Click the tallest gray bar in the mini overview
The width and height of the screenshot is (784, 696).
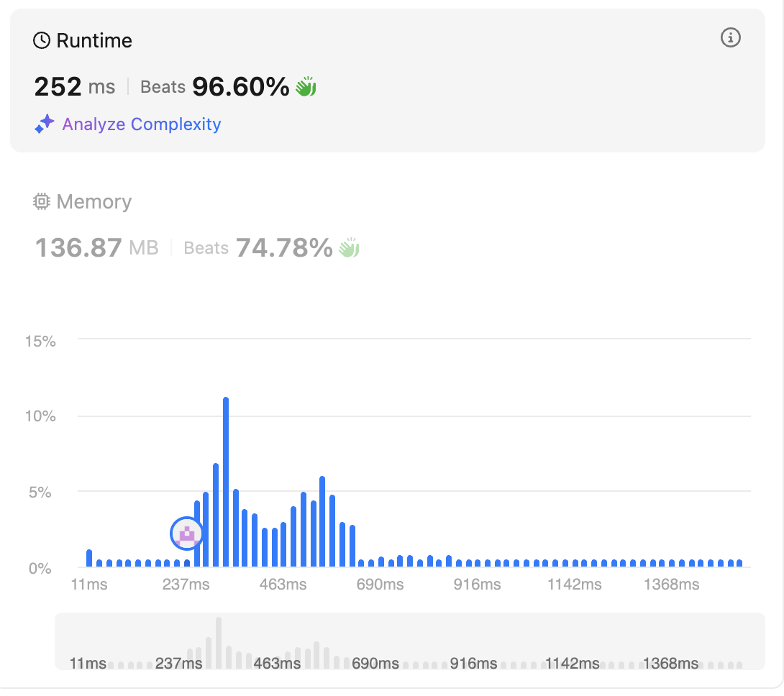[x=219, y=642]
